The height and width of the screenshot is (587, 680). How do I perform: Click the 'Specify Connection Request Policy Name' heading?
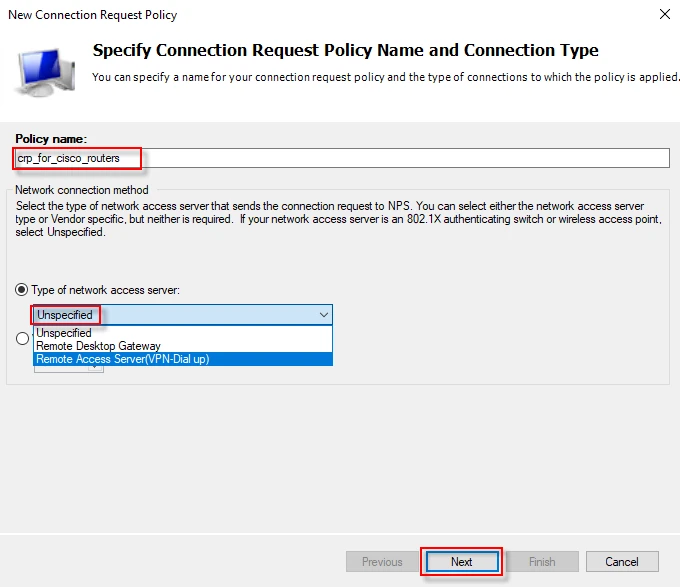coord(345,50)
